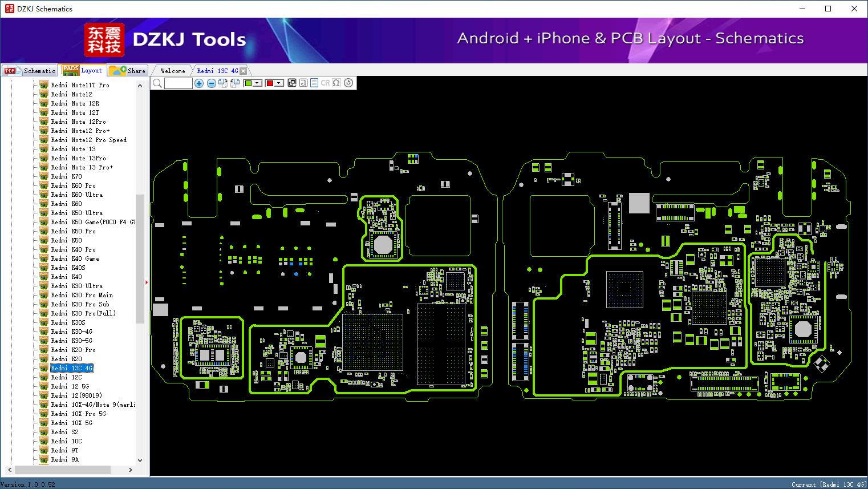Click the horizontal scroll left arrow
Image resolution: width=868 pixels, height=489 pixels.
(x=10, y=470)
